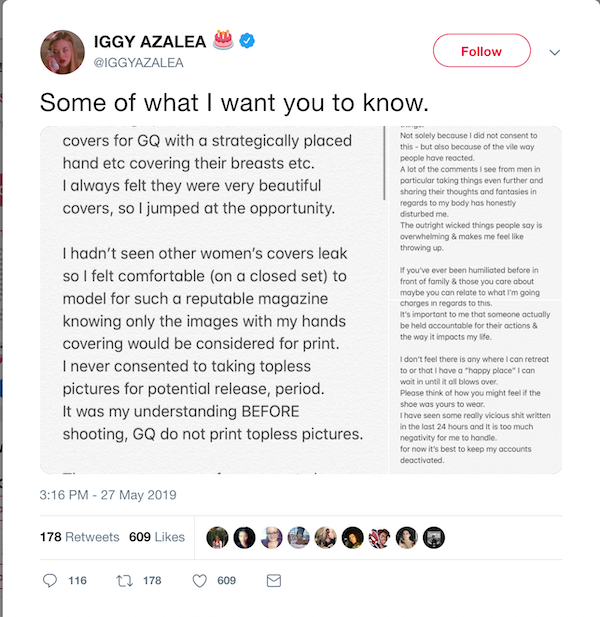Click the tweet text "Some of what I want you to know."
The width and height of the screenshot is (600, 617).
[x=233, y=103]
